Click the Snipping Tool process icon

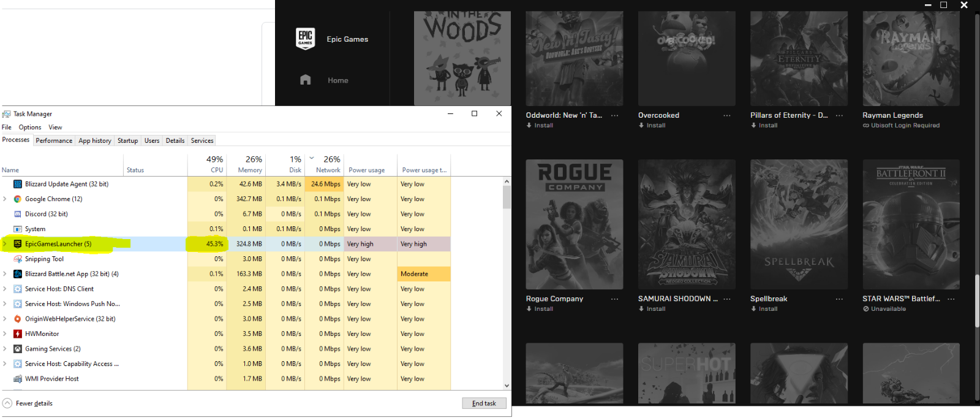18,259
